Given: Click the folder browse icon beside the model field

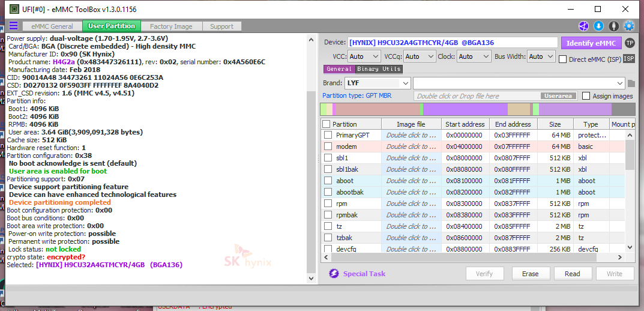Looking at the screenshot, I should pyautogui.click(x=631, y=83).
